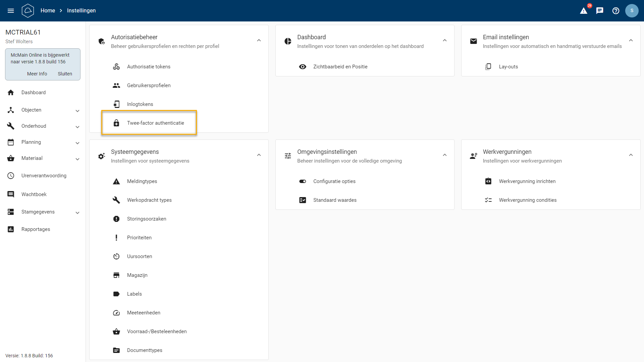
Task: Open the hamburger navigation menu
Action: 11,11
